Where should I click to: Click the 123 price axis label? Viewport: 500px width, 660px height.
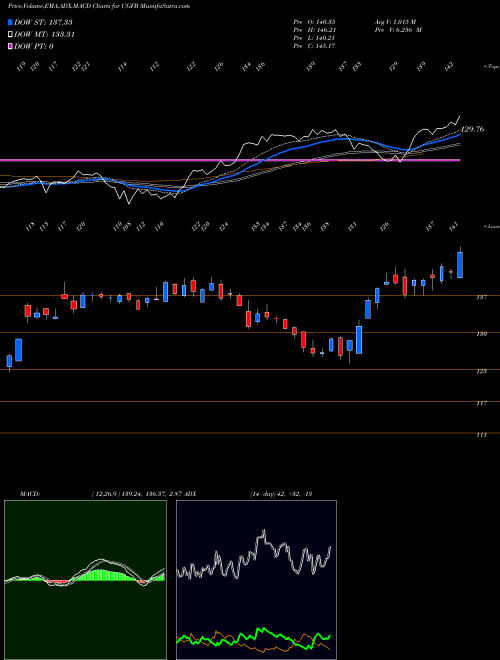coord(482,371)
